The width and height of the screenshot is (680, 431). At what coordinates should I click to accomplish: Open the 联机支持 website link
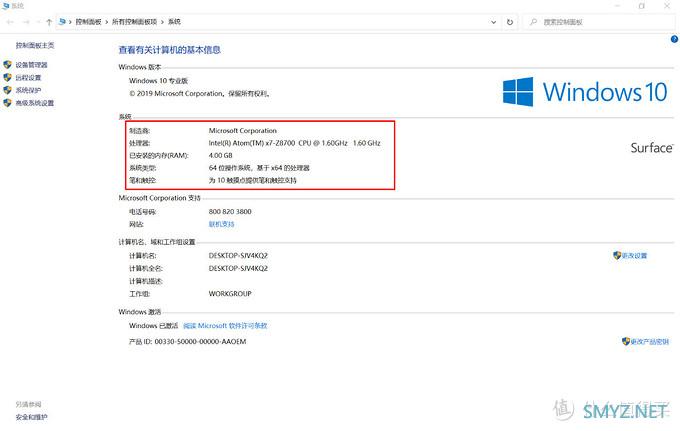coord(221,224)
